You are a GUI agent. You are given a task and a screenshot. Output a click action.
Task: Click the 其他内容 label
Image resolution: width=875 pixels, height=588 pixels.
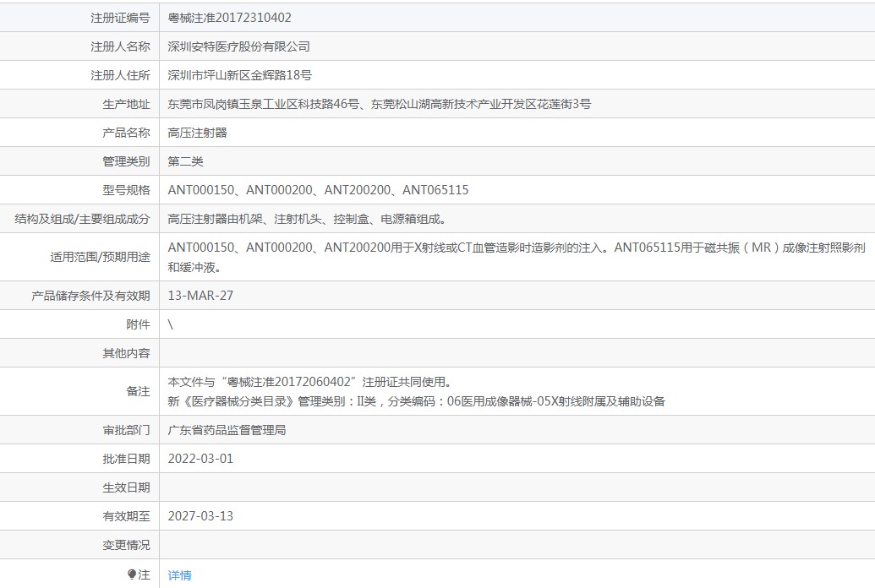[126, 354]
